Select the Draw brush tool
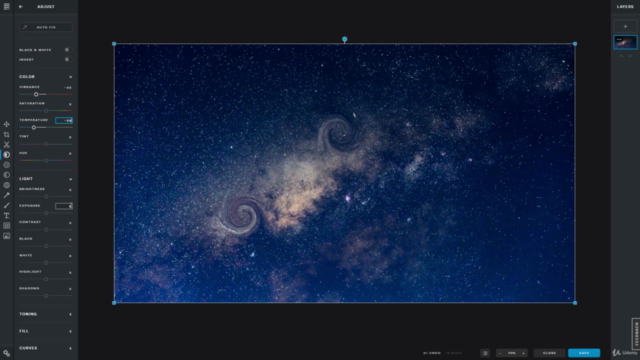This screenshot has width=640, height=360. [x=7, y=205]
